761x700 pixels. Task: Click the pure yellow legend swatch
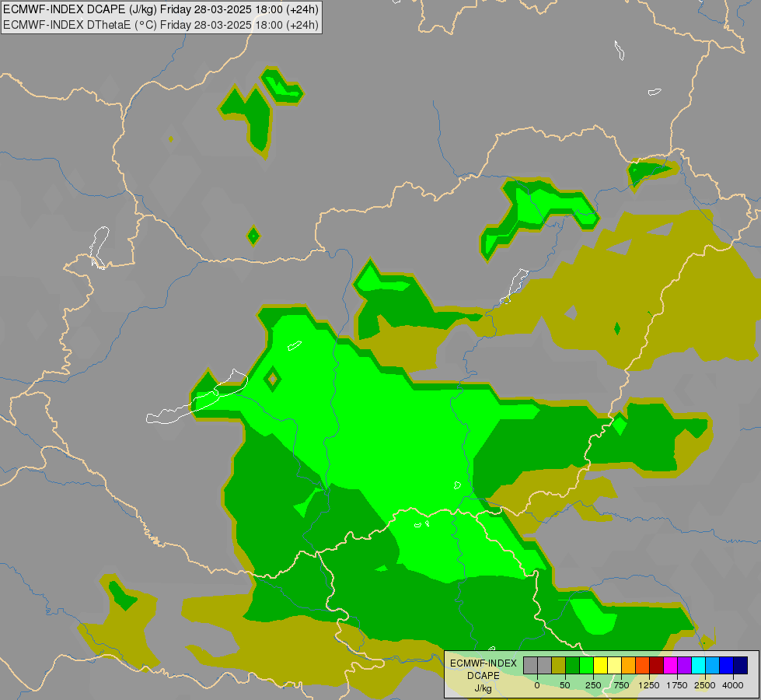click(x=601, y=665)
